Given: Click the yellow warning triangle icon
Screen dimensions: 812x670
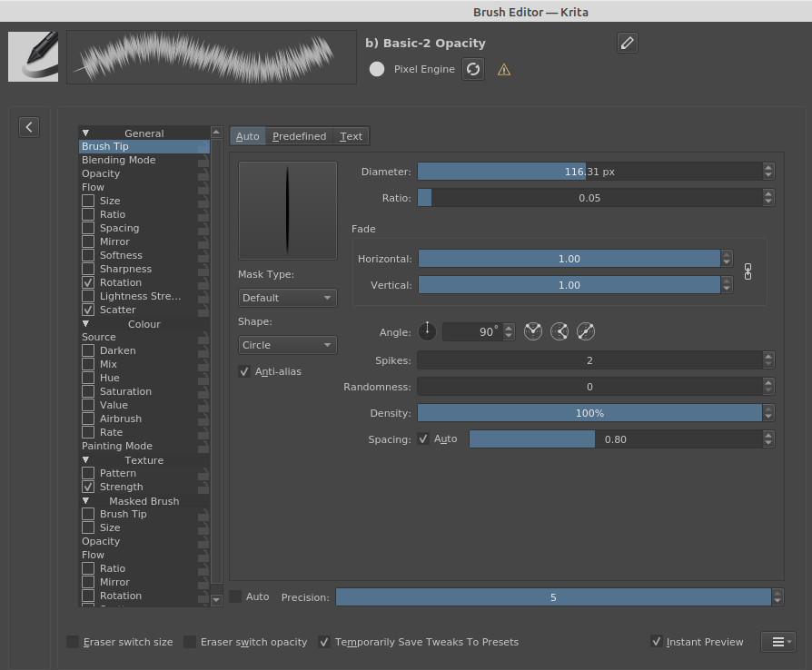Looking at the screenshot, I should pos(504,70).
